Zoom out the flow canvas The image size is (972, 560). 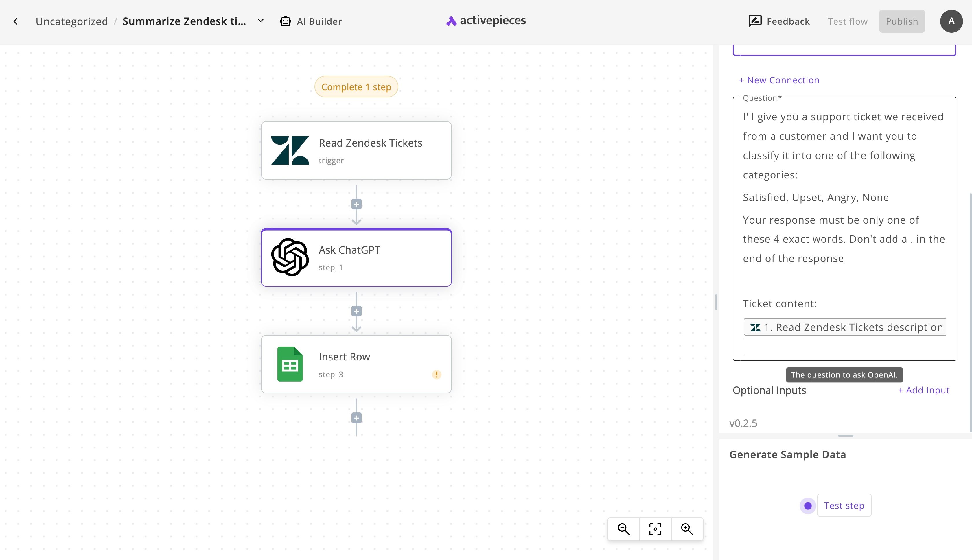623,529
